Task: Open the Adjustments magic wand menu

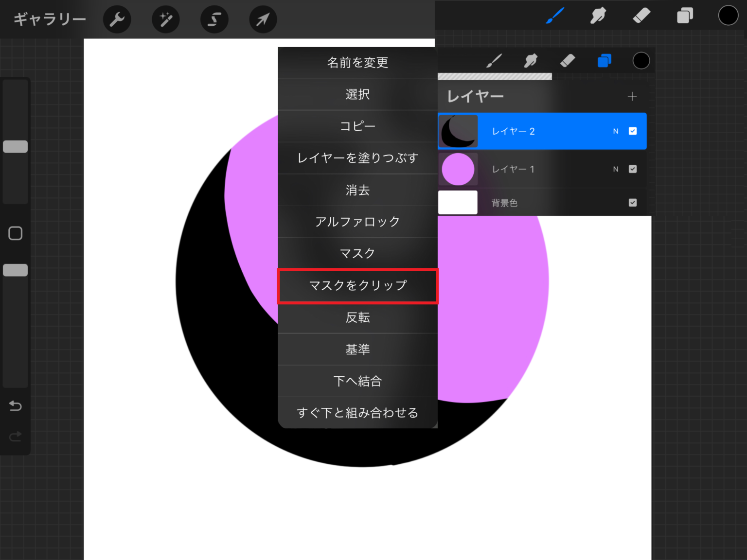Action: pyautogui.click(x=165, y=19)
